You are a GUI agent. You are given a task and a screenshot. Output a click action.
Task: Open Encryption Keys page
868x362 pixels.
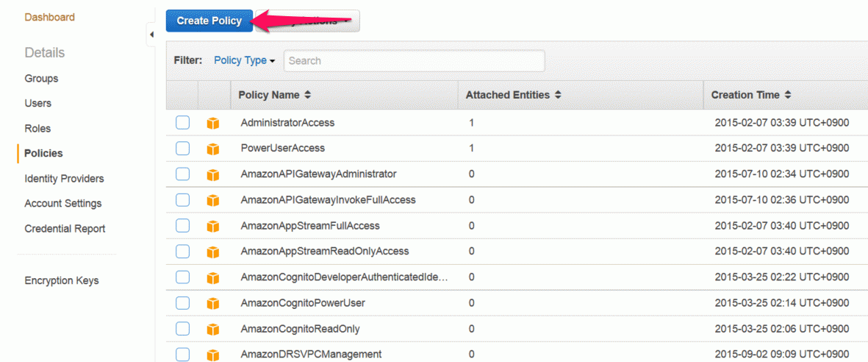pos(62,280)
